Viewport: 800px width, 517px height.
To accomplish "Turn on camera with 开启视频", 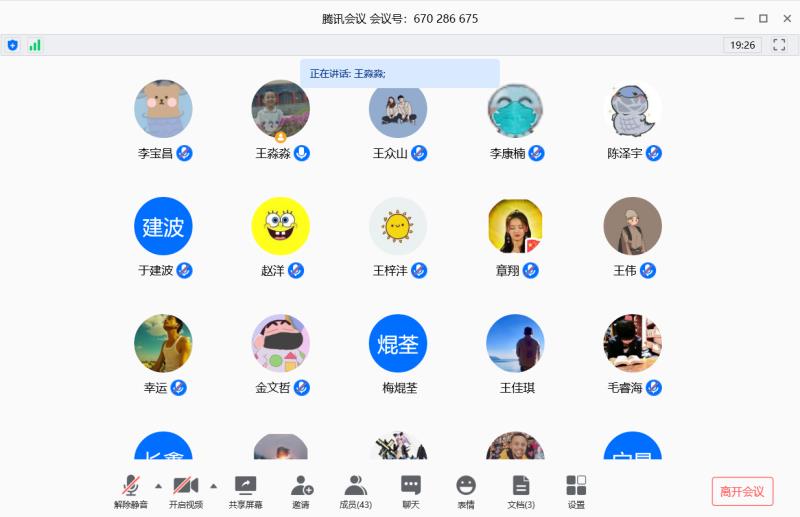I will click(186, 491).
